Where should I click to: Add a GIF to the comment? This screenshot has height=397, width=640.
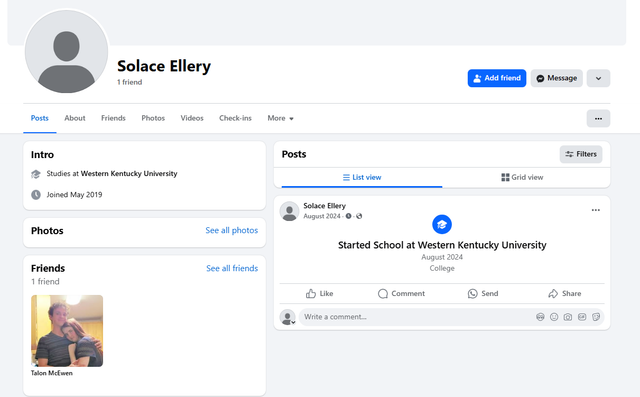click(582, 317)
